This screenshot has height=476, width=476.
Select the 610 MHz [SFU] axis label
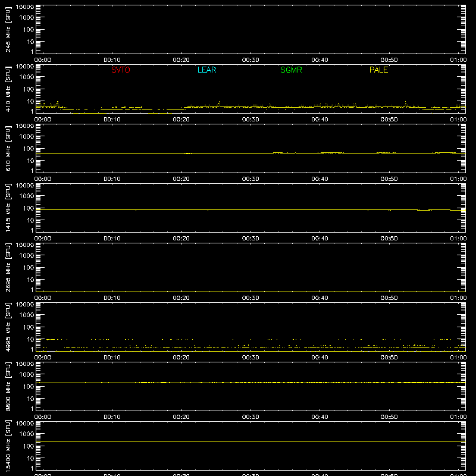[8, 149]
